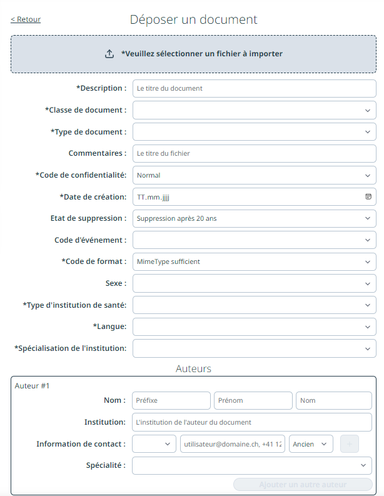Open the Code d'événement dropdown
The image size is (384, 496).
point(254,240)
